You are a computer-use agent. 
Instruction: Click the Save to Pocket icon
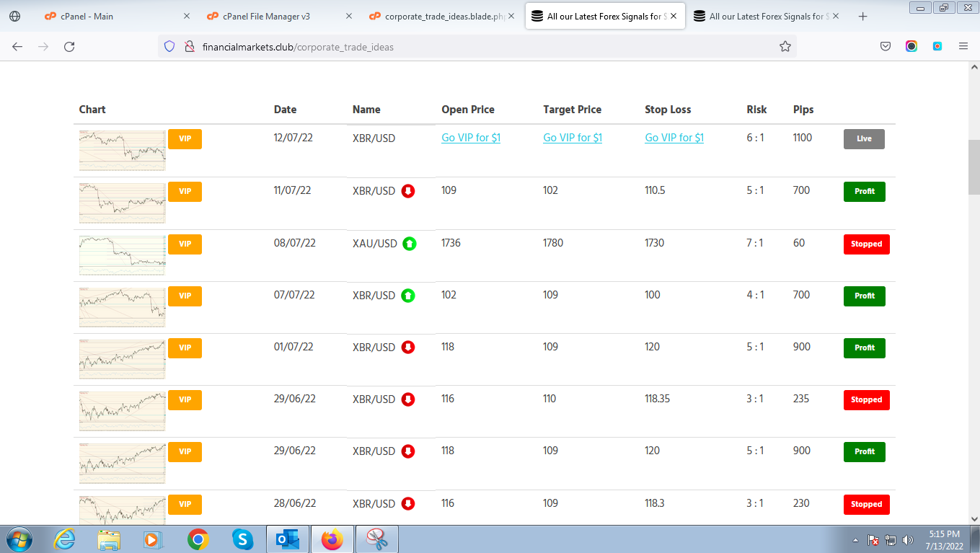point(886,47)
